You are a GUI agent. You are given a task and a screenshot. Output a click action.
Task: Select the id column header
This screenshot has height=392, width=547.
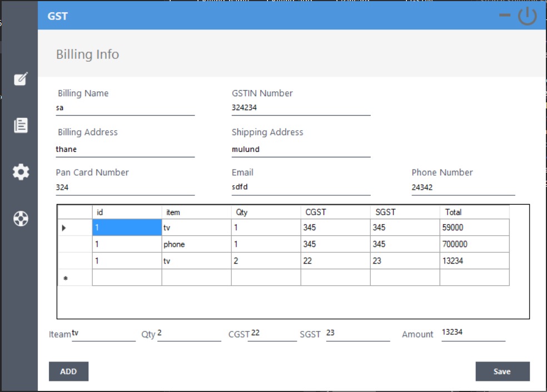[x=127, y=212]
